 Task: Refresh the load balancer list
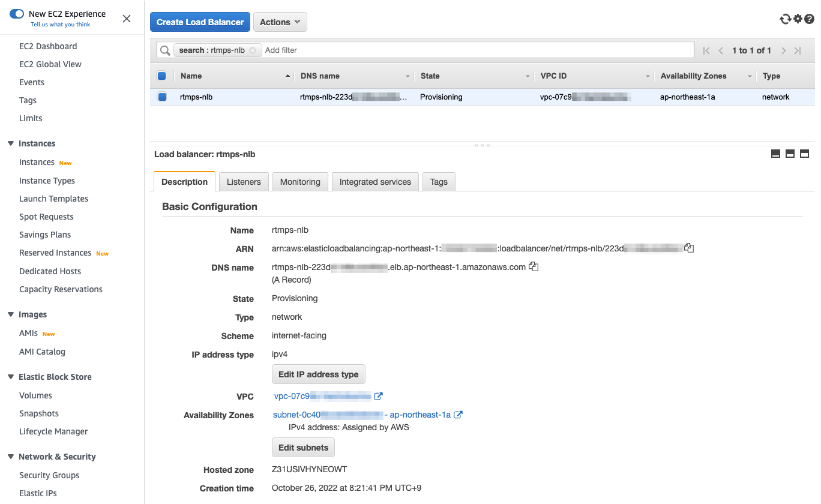tap(785, 19)
